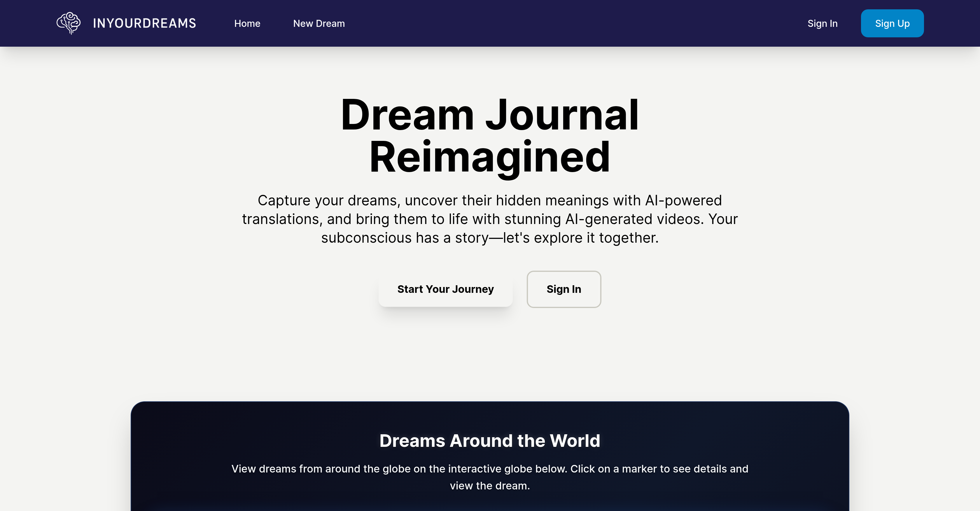The height and width of the screenshot is (511, 980).
Task: Click the brain logo icon in navbar
Action: tap(69, 23)
